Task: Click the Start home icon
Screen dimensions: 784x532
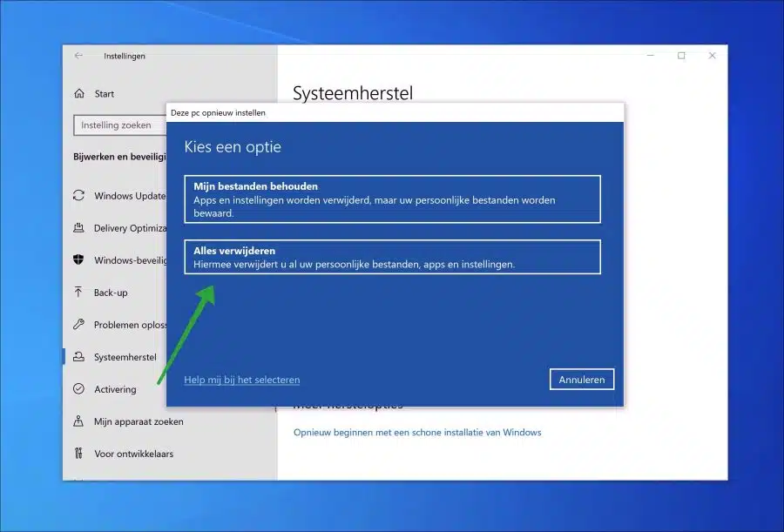Action: (x=79, y=93)
